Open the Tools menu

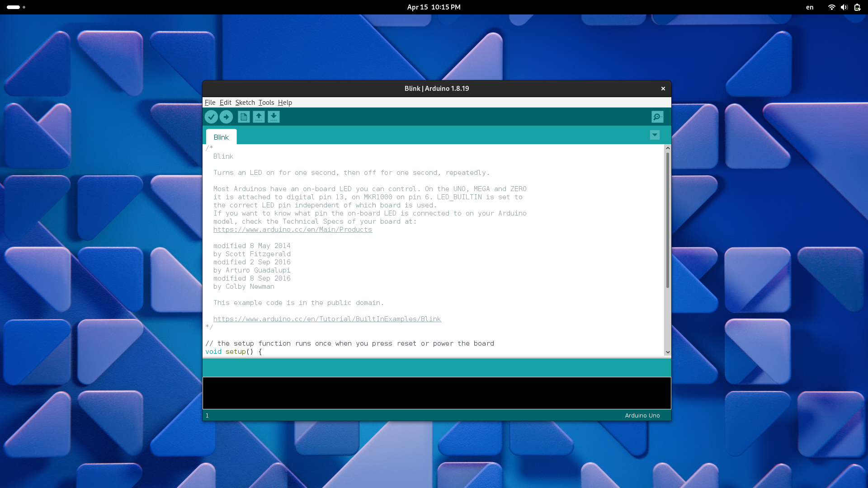click(x=266, y=103)
